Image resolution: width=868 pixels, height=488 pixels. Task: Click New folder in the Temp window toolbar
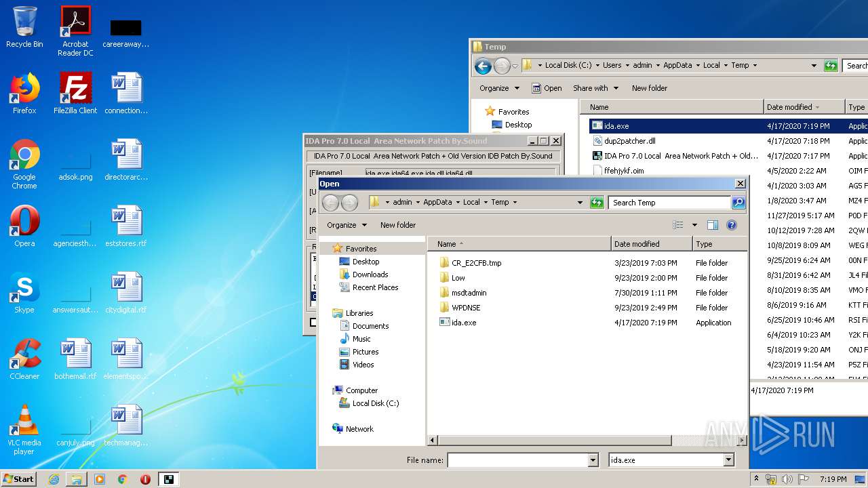pos(650,88)
